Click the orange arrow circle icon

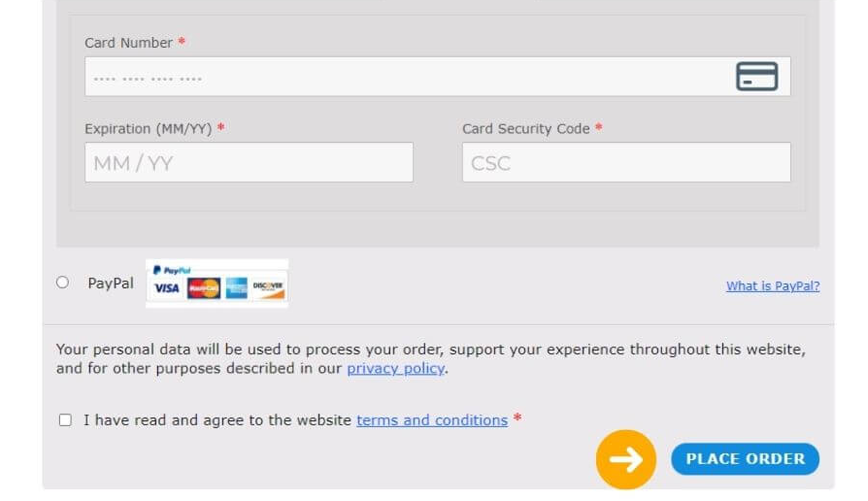point(626,459)
